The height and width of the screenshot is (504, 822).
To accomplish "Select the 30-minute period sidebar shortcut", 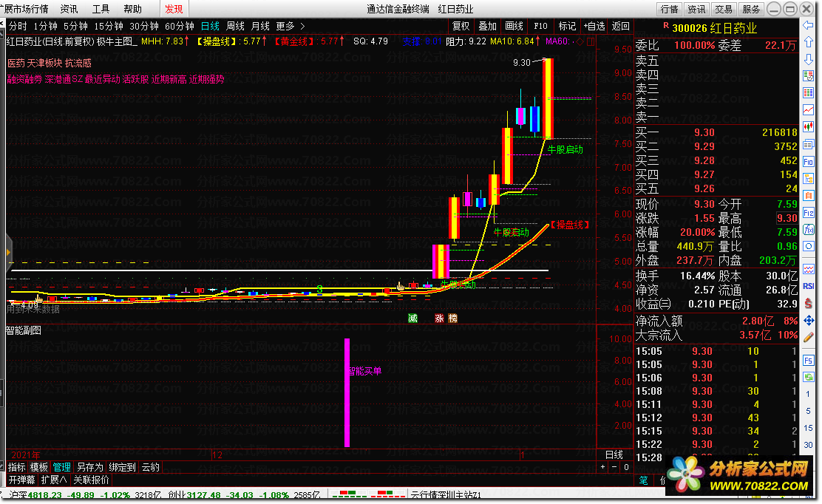I will click(808, 445).
